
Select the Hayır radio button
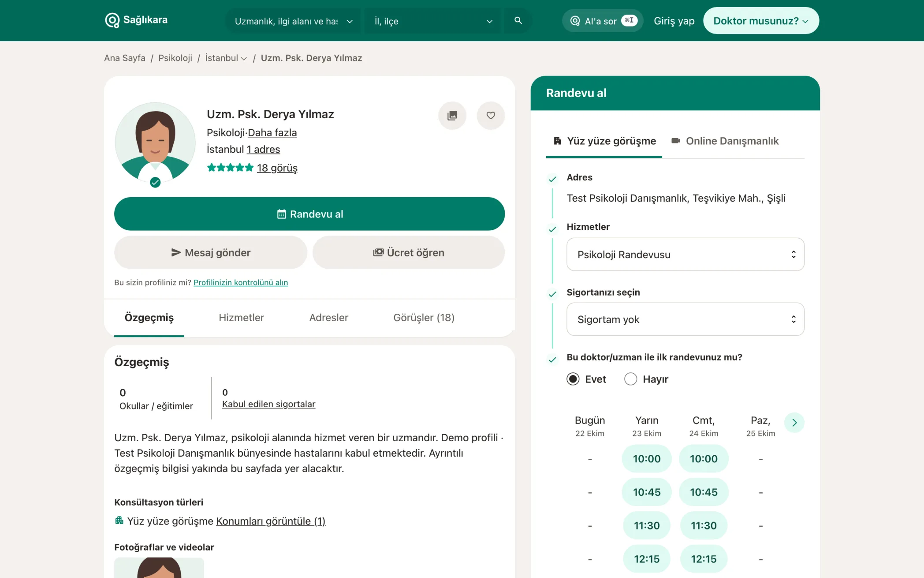tap(631, 379)
